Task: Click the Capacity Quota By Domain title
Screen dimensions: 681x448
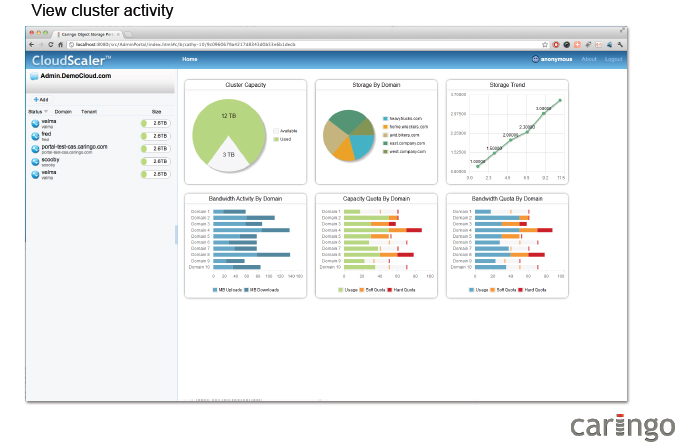Action: (x=376, y=199)
